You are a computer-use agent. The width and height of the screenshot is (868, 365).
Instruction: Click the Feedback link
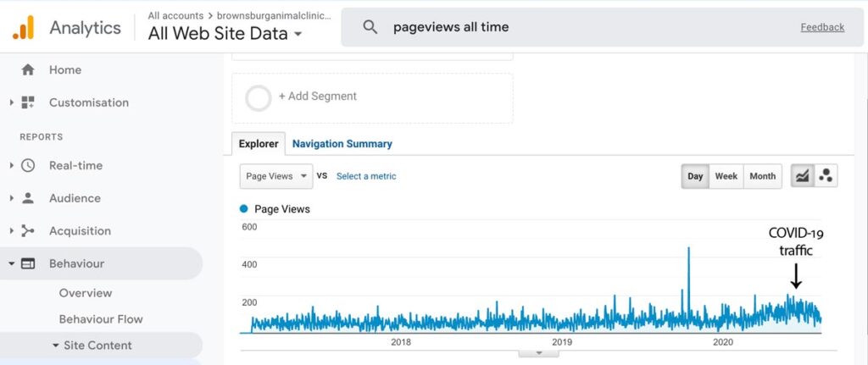pyautogui.click(x=822, y=27)
